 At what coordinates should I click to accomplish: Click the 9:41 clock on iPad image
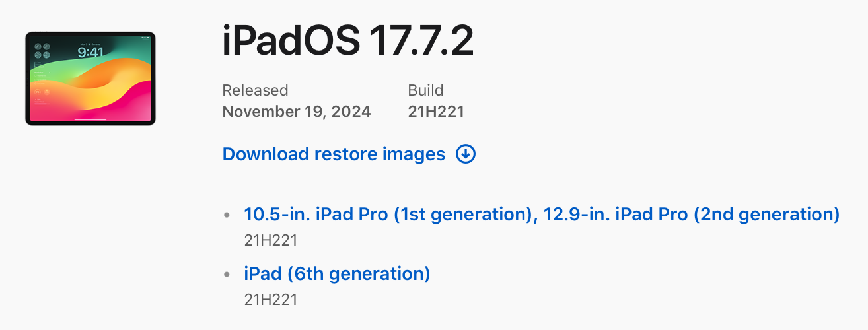coord(90,51)
